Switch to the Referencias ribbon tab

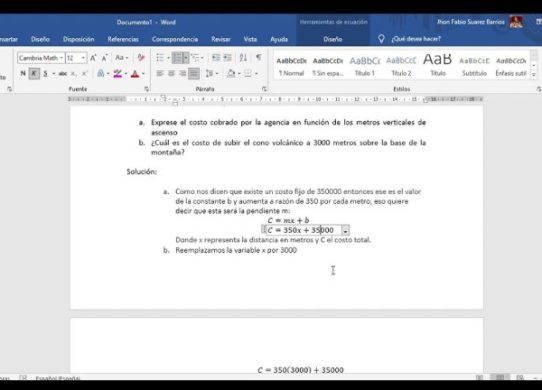point(123,39)
